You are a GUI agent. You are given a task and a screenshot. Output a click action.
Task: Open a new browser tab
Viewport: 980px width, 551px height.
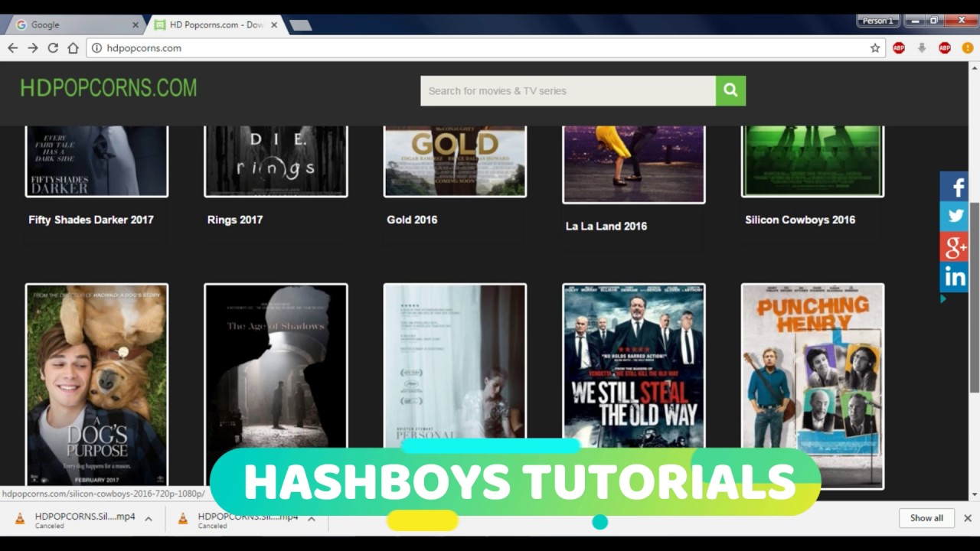300,25
